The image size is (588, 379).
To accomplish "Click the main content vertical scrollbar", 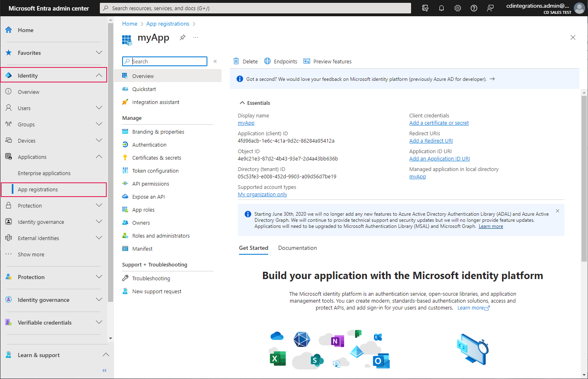I will [584, 179].
